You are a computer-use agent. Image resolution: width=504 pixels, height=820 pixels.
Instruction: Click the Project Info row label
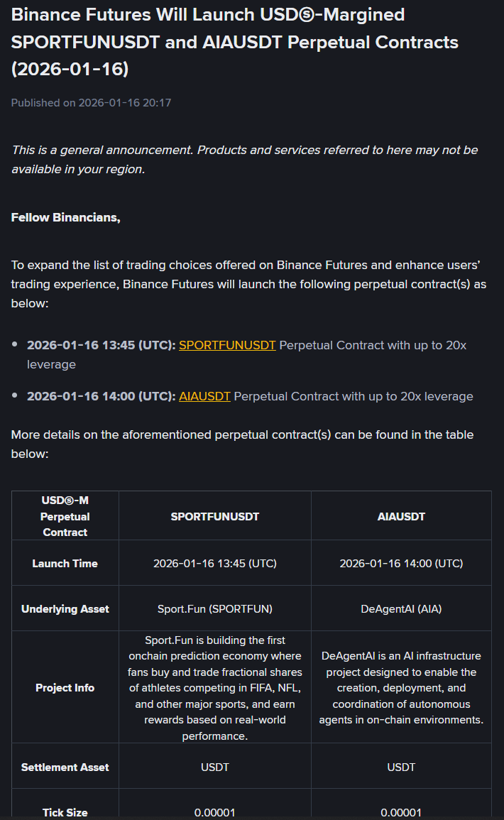[x=65, y=688]
